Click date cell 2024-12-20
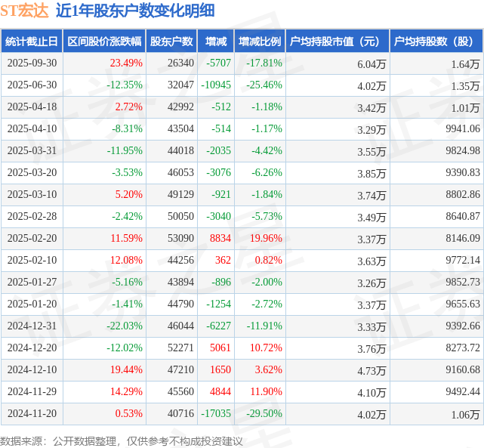This screenshot has width=484, height=448. 32,348
